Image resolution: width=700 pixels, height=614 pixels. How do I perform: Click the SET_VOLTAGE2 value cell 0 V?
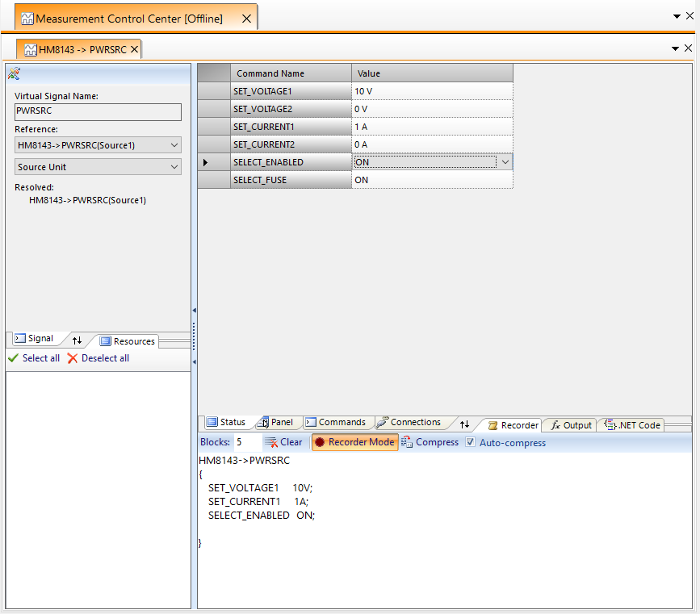[432, 109]
